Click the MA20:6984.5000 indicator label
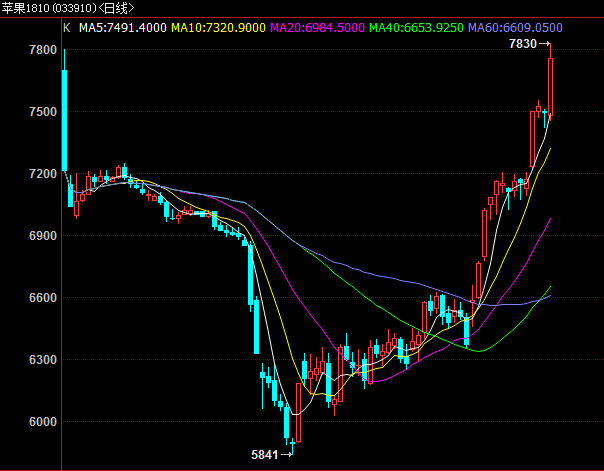The width and height of the screenshot is (604, 471). pyautogui.click(x=317, y=28)
